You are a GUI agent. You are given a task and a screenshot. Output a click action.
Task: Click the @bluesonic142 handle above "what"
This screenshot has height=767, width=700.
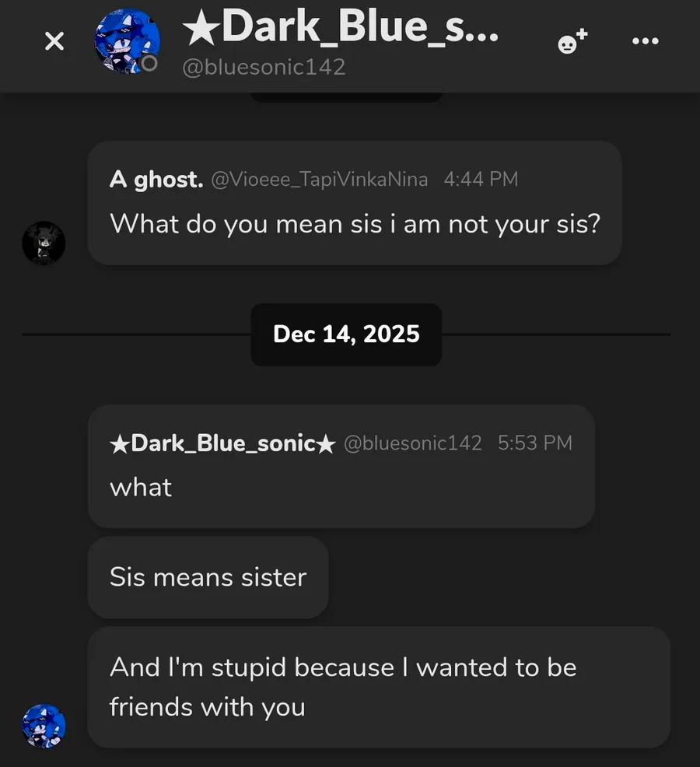point(413,443)
